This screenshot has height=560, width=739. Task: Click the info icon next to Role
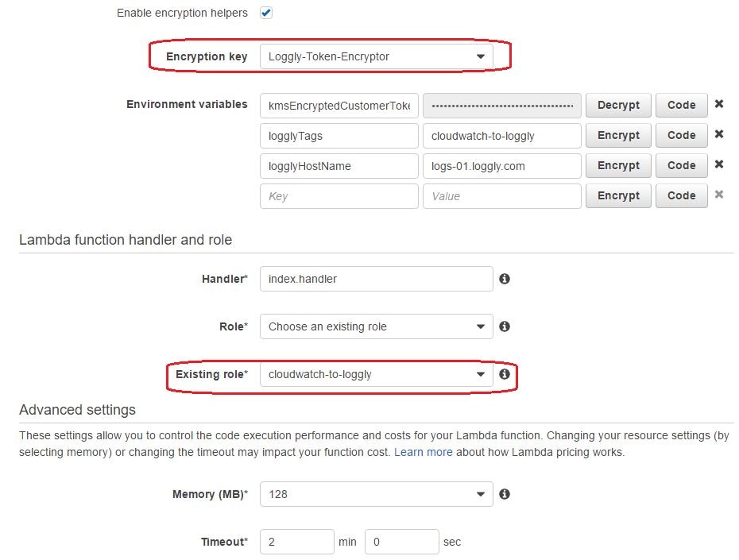504,326
